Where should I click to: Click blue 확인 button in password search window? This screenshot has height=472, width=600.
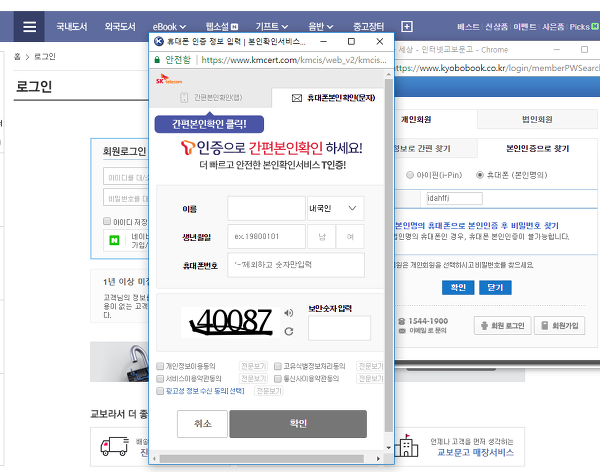point(458,287)
